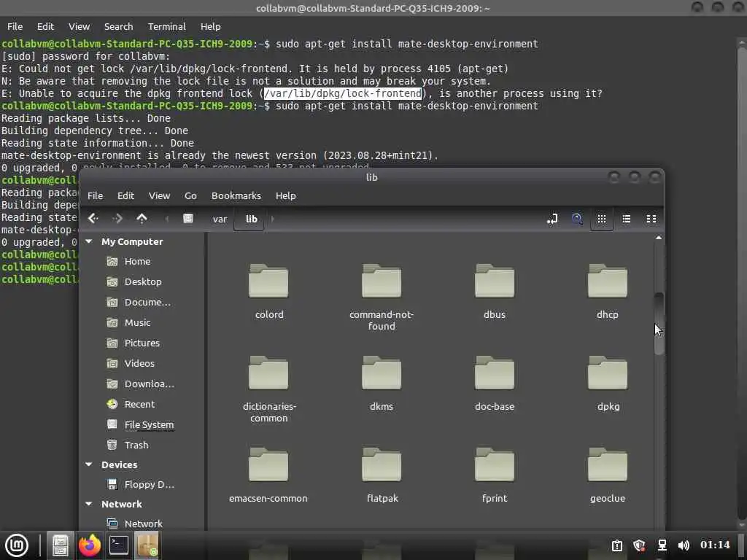
Task: Open the file search magnifier
Action: [x=577, y=219]
